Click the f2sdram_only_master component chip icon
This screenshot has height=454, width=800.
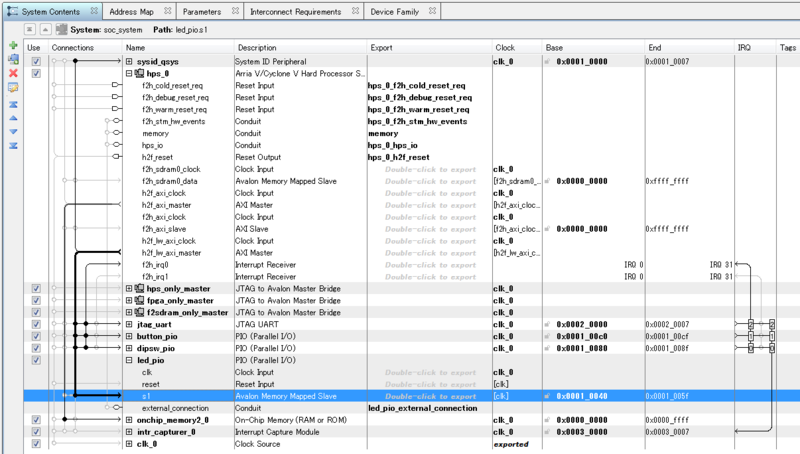click(139, 312)
